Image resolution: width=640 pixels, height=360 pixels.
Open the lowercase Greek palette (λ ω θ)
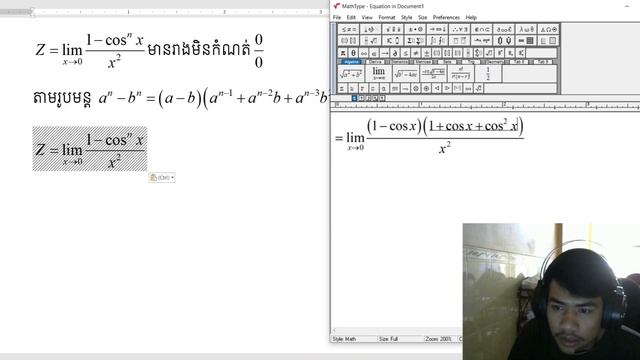(526, 29)
